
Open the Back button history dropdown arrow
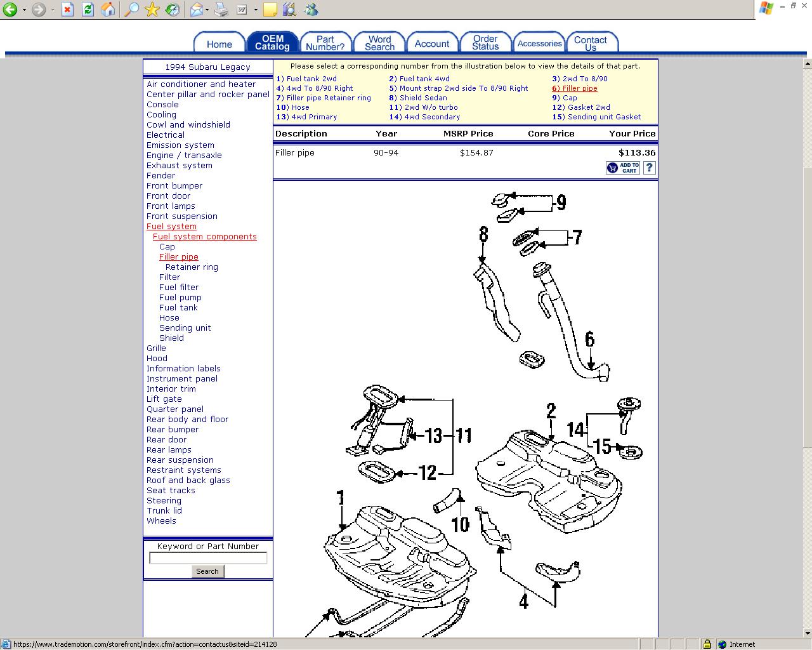coord(24,10)
